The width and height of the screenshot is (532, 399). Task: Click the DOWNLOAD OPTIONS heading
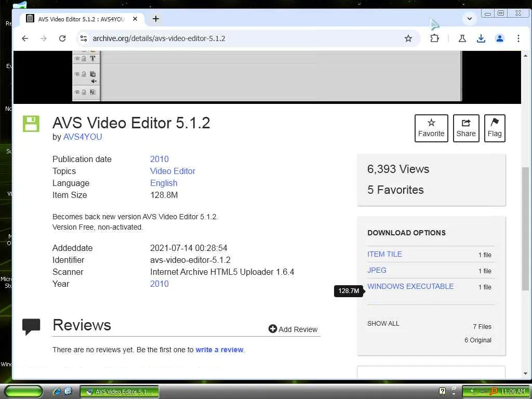(x=406, y=233)
